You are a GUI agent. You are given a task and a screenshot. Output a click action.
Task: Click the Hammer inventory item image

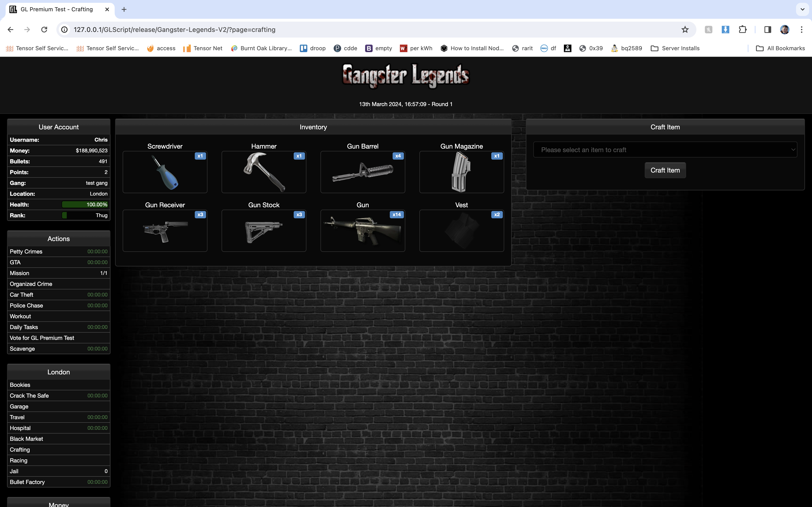tap(264, 172)
